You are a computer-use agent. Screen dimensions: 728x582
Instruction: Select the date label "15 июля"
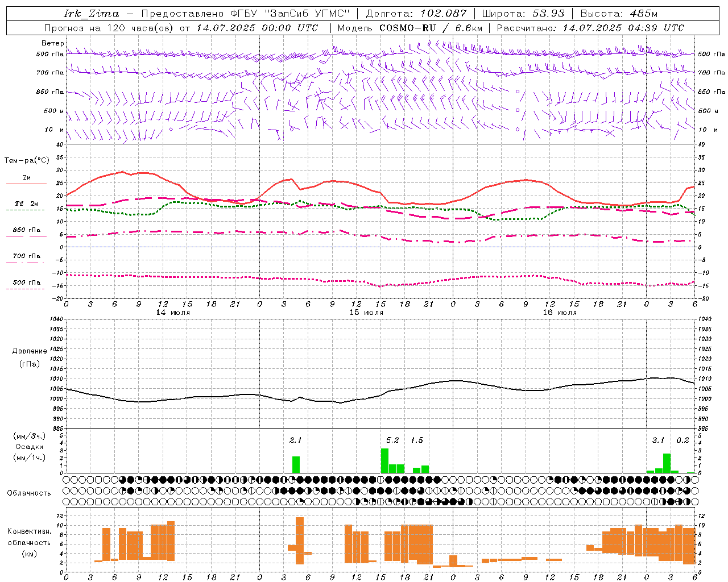click(x=366, y=313)
